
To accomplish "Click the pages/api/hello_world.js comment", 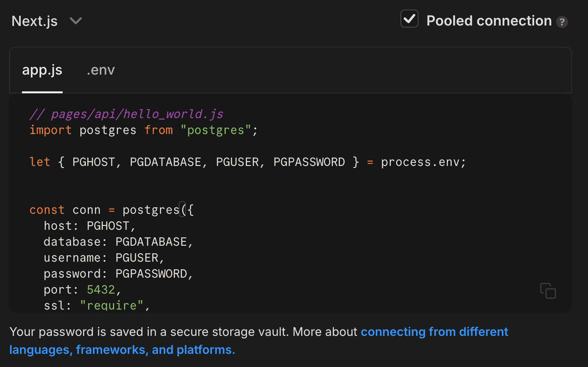I will [126, 114].
